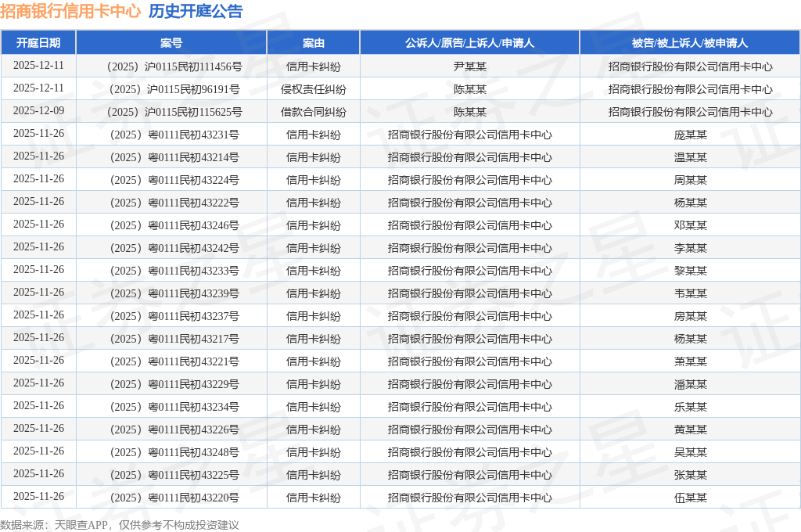Select date 2025-12-09
Screen dimensions: 801x532
coord(38,111)
